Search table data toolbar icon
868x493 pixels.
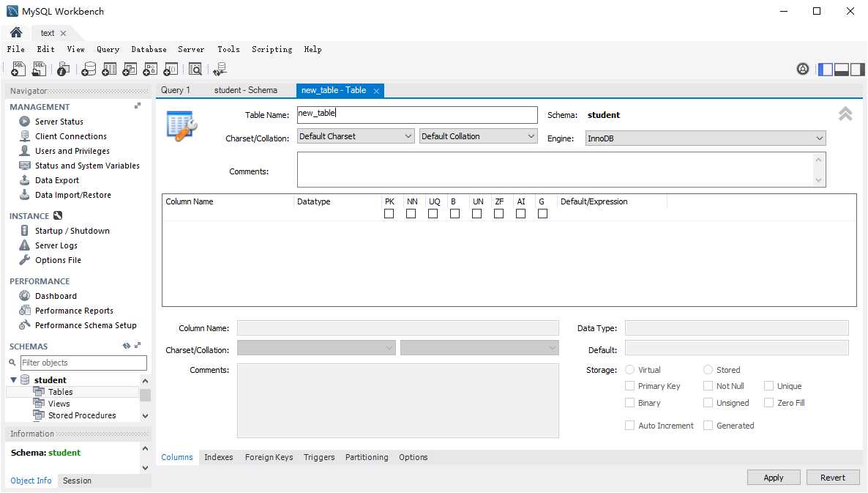tap(195, 69)
